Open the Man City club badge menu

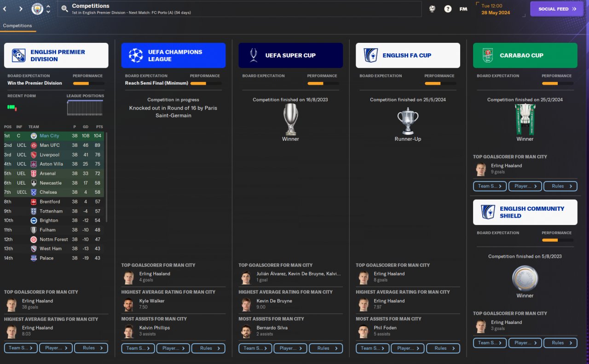tap(37, 9)
